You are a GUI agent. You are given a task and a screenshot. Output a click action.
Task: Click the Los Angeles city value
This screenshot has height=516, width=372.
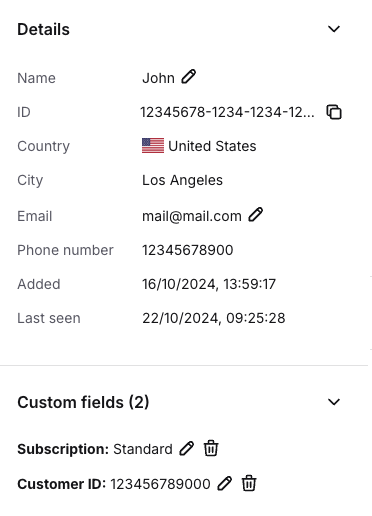pyautogui.click(x=182, y=180)
